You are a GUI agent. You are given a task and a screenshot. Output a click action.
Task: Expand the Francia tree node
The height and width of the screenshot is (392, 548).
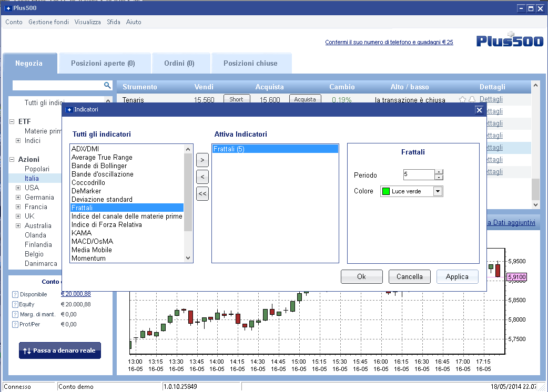click(18, 207)
